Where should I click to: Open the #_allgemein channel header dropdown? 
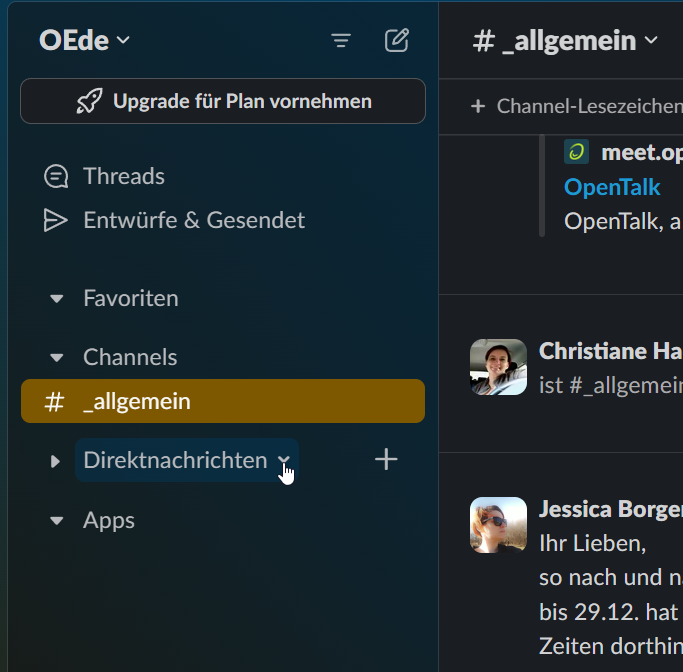tap(566, 41)
